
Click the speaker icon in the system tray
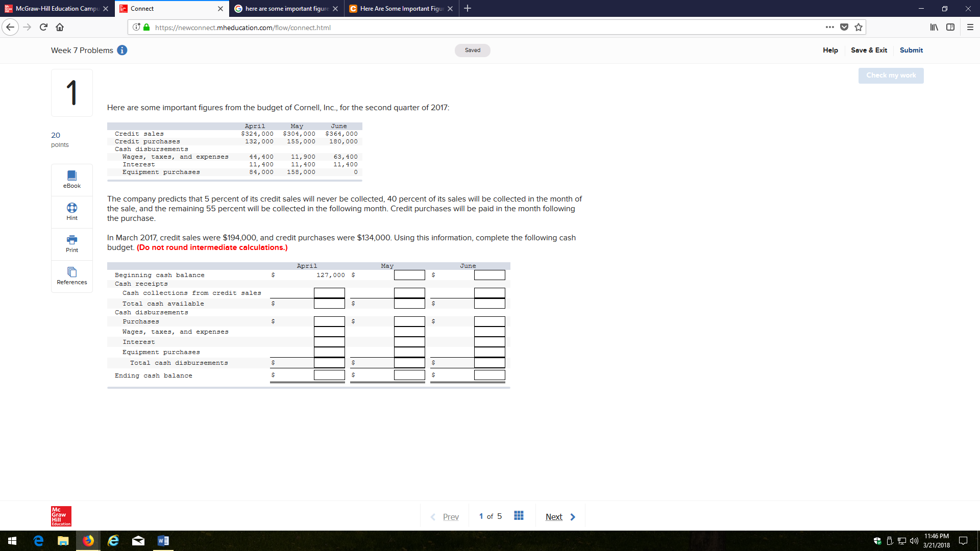click(x=915, y=540)
